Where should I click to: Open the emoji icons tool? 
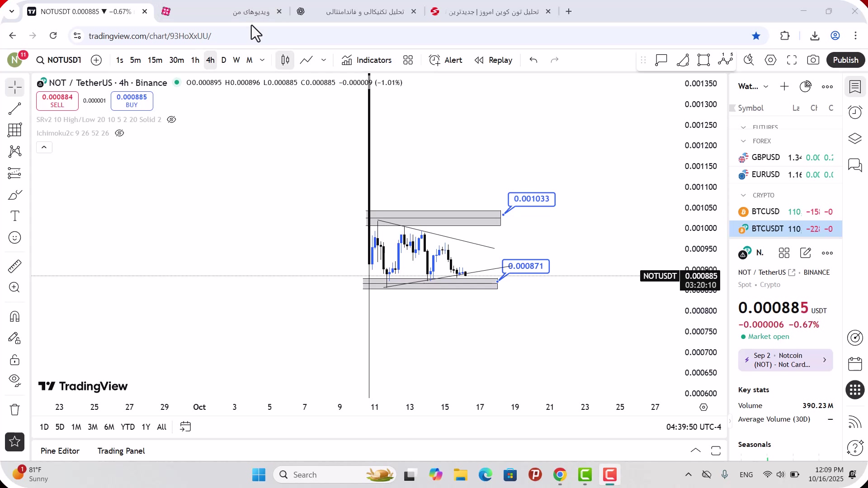[x=15, y=238]
